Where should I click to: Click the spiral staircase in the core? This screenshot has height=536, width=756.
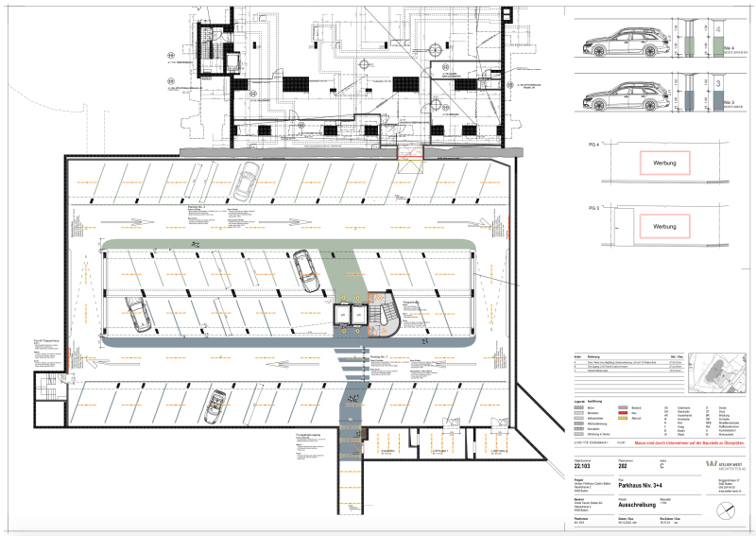coord(387,313)
